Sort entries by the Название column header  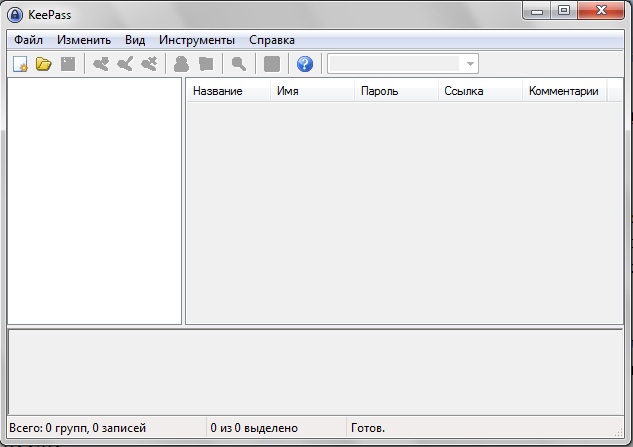pyautogui.click(x=218, y=91)
